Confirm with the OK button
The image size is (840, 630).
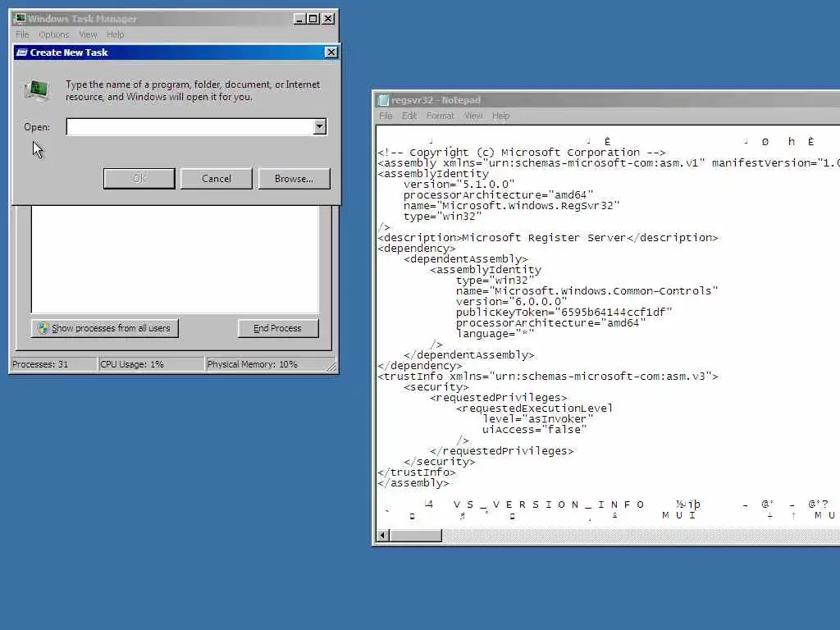click(x=139, y=178)
